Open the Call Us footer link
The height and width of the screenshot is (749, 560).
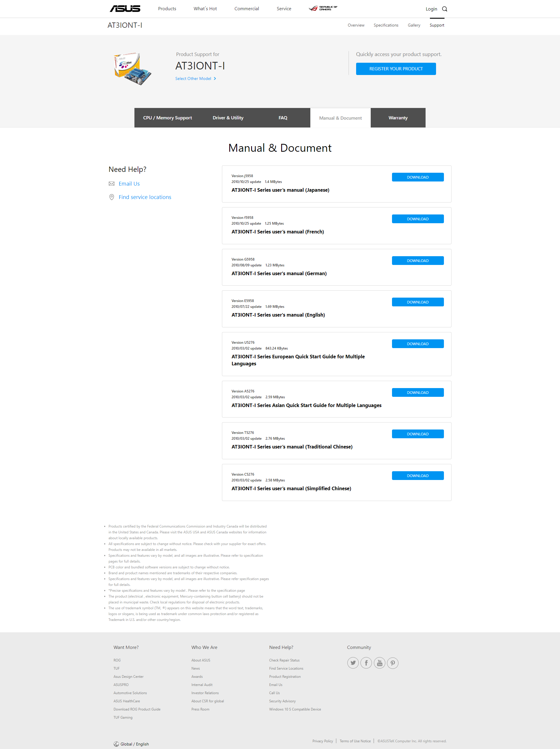274,693
